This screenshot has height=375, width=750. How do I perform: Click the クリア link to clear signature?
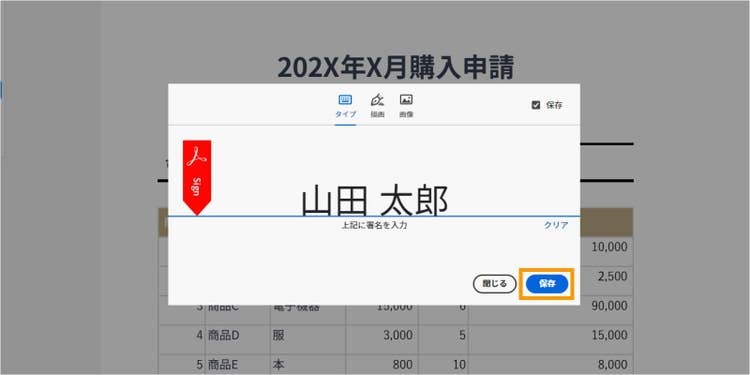coord(556,225)
